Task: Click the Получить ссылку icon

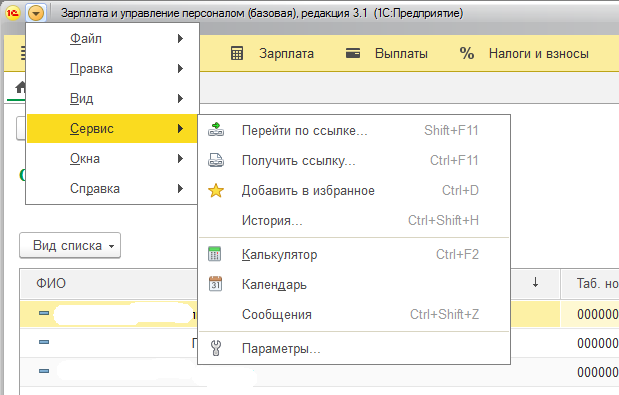Action: tap(216, 160)
